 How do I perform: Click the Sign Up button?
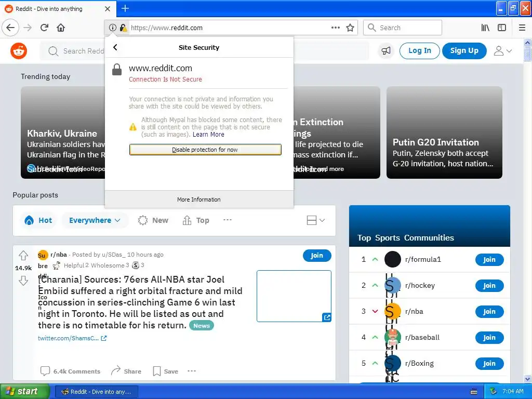click(x=464, y=50)
